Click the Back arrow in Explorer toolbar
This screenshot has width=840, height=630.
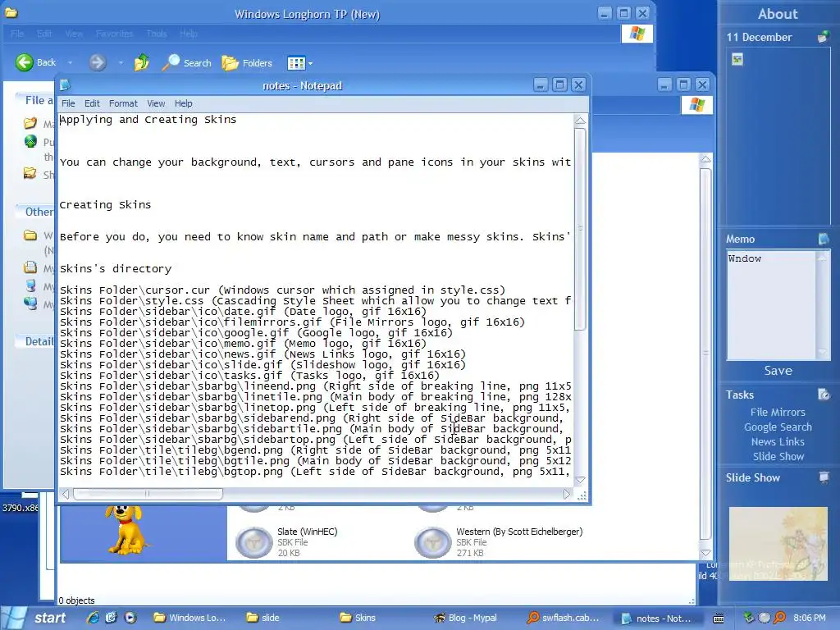(24, 62)
